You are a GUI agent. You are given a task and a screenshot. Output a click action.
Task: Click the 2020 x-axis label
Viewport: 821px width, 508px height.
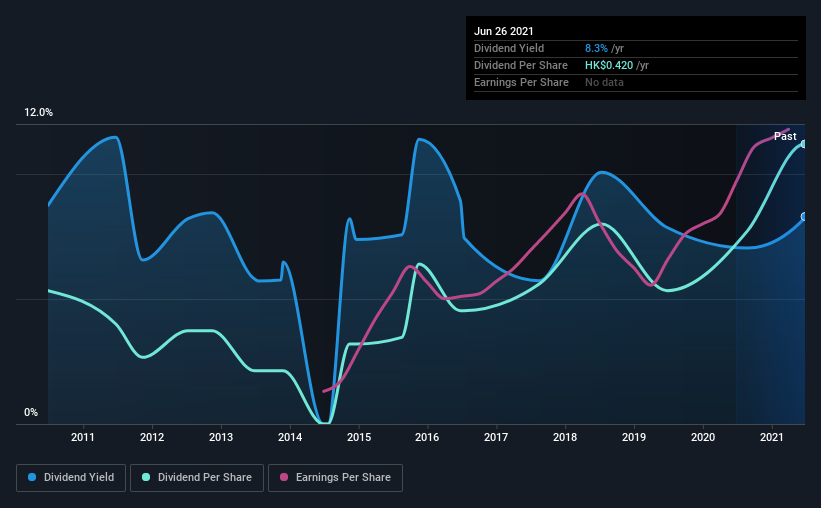(703, 437)
